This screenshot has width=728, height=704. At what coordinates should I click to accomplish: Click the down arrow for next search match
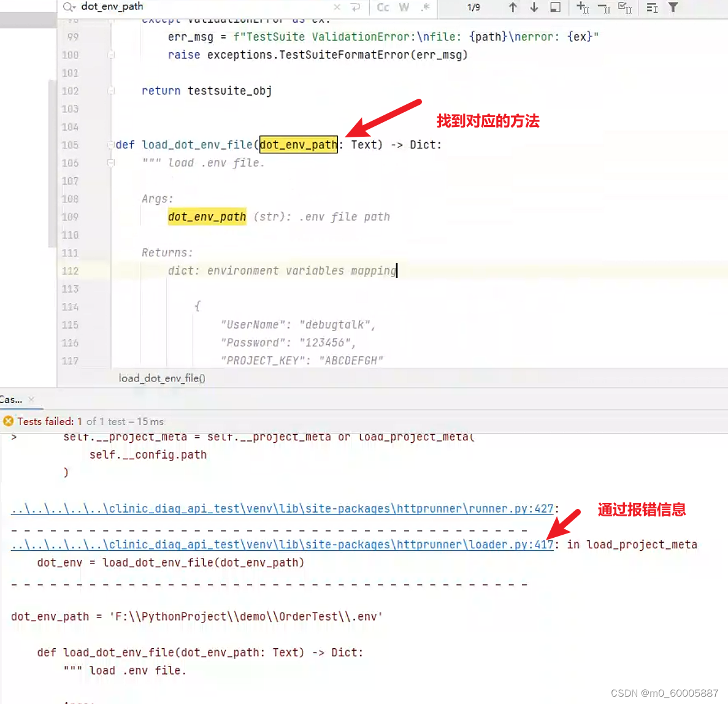pos(534,8)
